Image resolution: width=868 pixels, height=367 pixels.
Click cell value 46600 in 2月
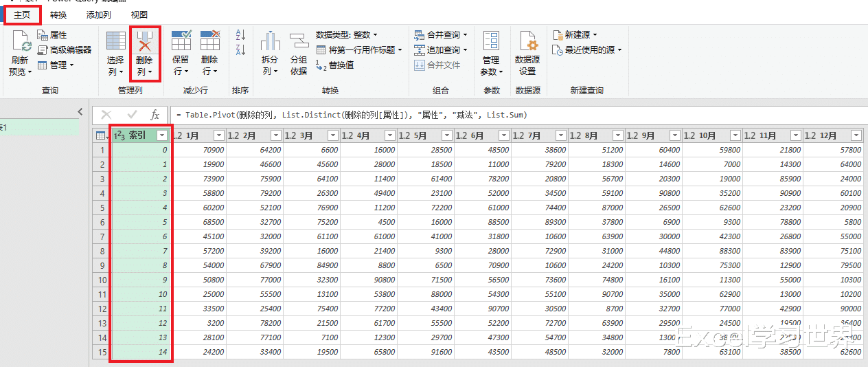pyautogui.click(x=269, y=164)
